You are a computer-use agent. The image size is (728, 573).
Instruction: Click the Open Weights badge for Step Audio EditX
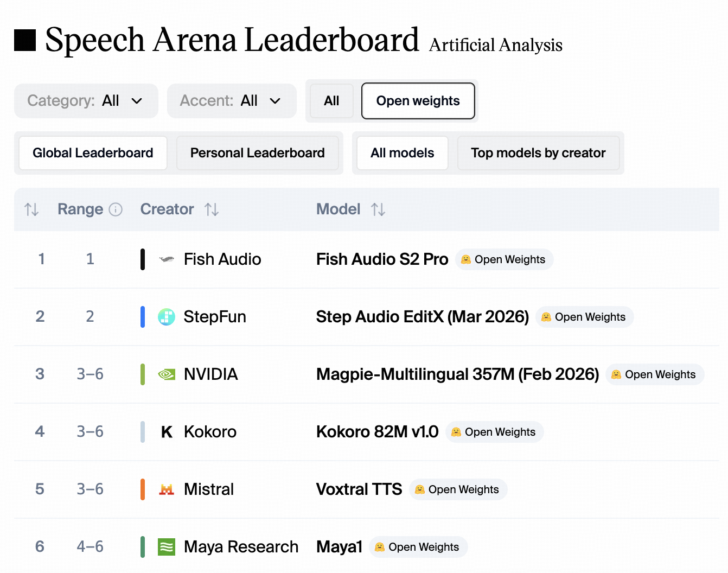pos(584,317)
